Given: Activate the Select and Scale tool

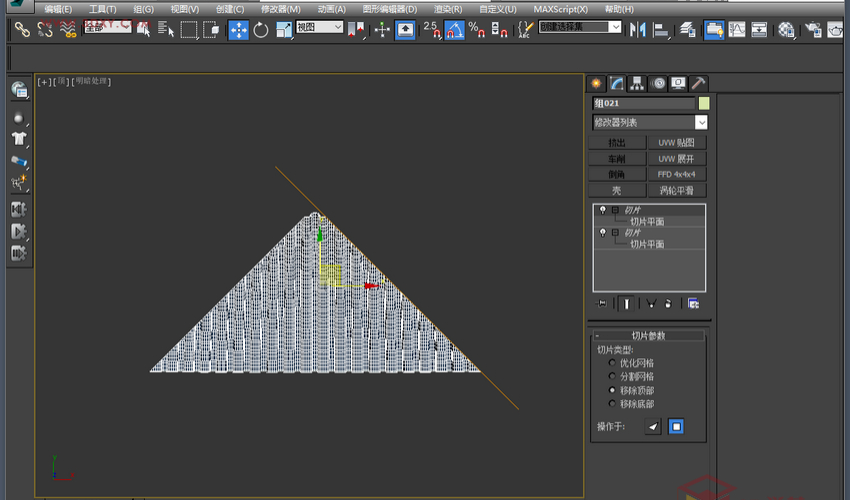Looking at the screenshot, I should pos(284,29).
